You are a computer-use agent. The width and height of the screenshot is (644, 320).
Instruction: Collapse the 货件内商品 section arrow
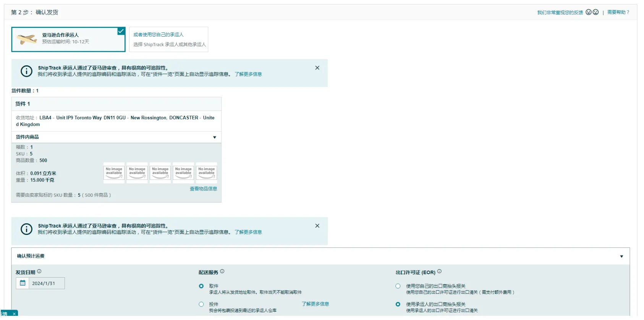tap(215, 137)
